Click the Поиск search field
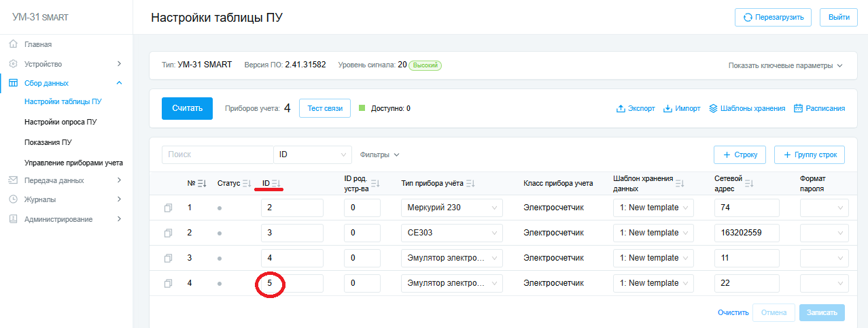 pos(217,154)
